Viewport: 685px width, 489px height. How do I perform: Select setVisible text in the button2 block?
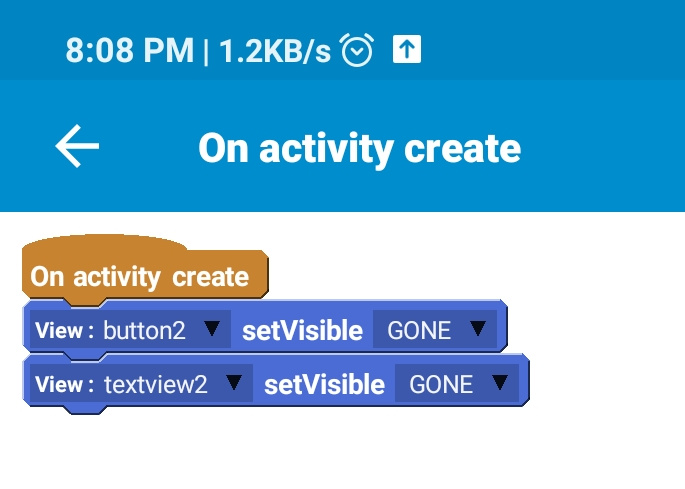(x=302, y=330)
